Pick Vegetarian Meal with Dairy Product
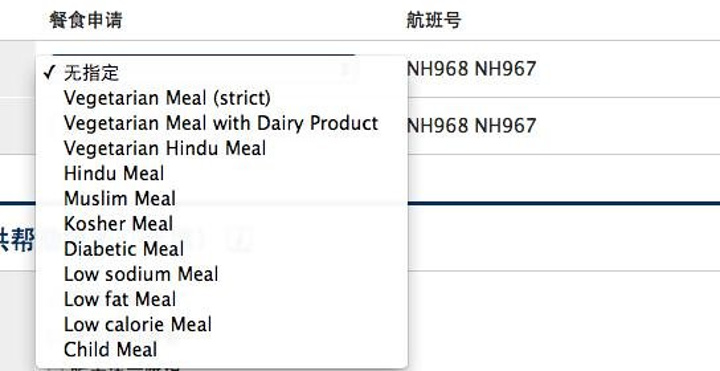This screenshot has width=720, height=371. click(x=221, y=123)
